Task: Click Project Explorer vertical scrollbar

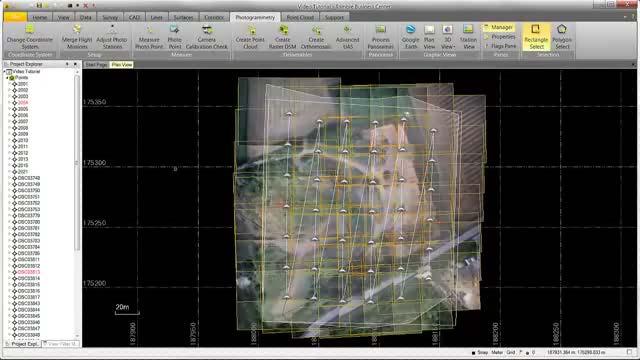Action: pyautogui.click(x=77, y=162)
